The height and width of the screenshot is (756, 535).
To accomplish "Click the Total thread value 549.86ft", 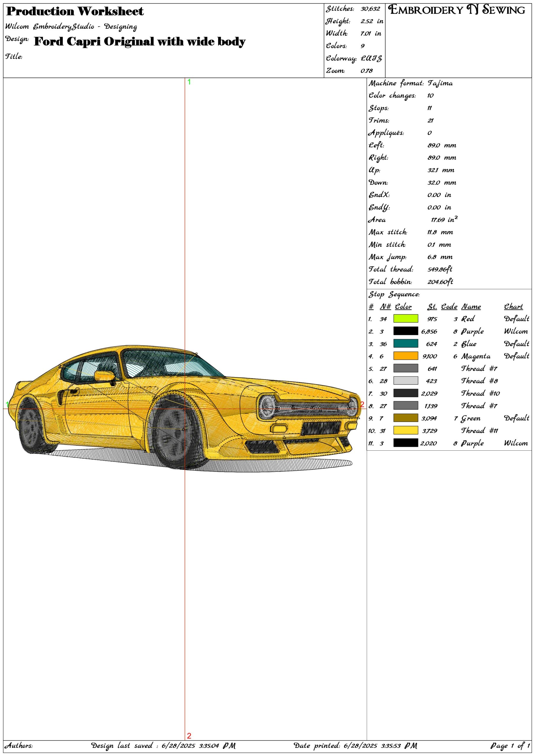I will coord(440,269).
